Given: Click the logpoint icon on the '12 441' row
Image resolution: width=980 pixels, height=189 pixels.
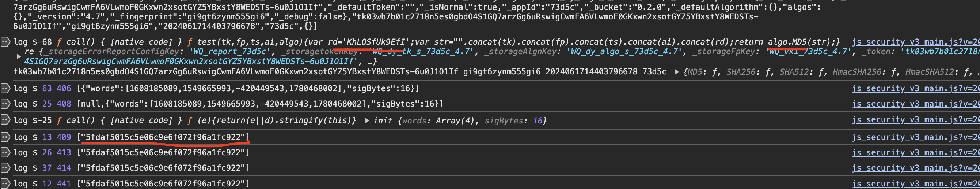Looking at the screenshot, I should (x=5, y=183).
